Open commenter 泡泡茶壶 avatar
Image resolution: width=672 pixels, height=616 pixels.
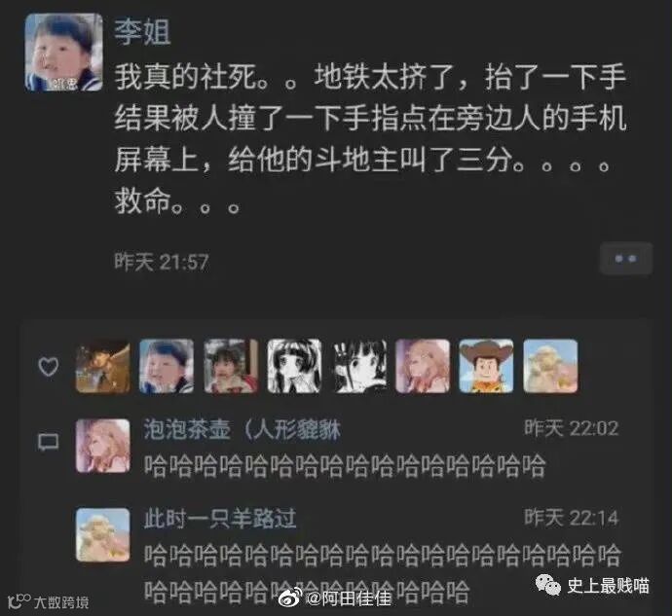103,446
